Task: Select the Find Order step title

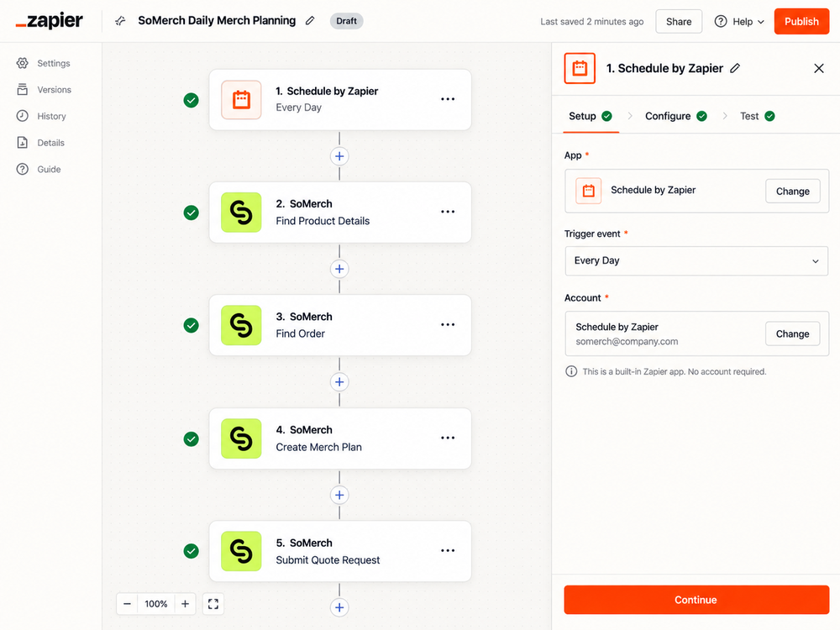Action: pos(300,333)
